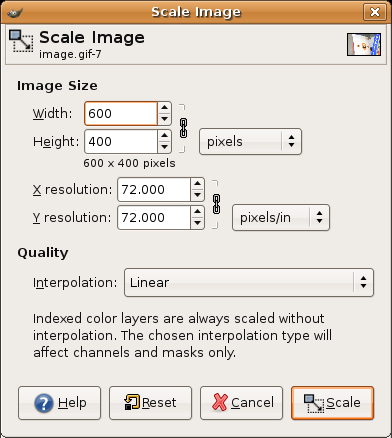
Task: Click the GIMP Wilber icon in title bar
Action: pyautogui.click(x=15, y=12)
